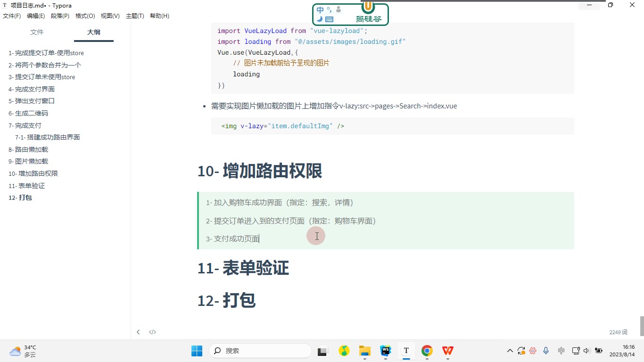Open the 格式(O) menu
The width and height of the screenshot is (644, 362).
pos(85,16)
